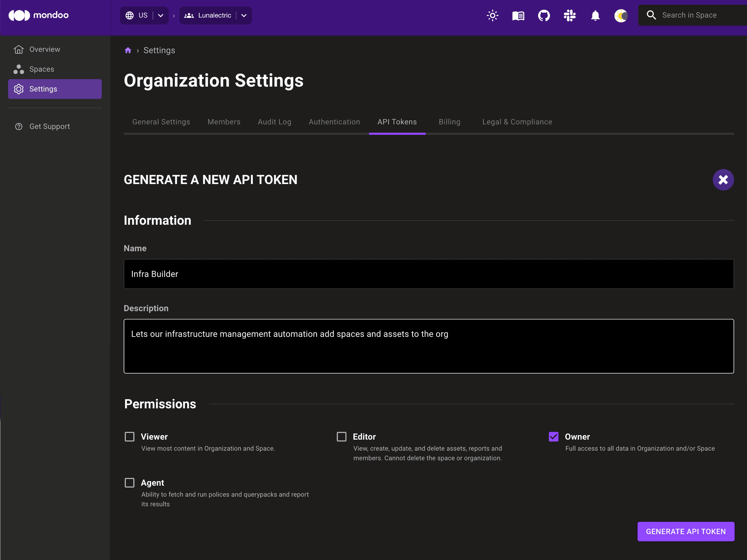Dismiss the token form with the X button
Image resolution: width=747 pixels, height=560 pixels.
[x=723, y=179]
